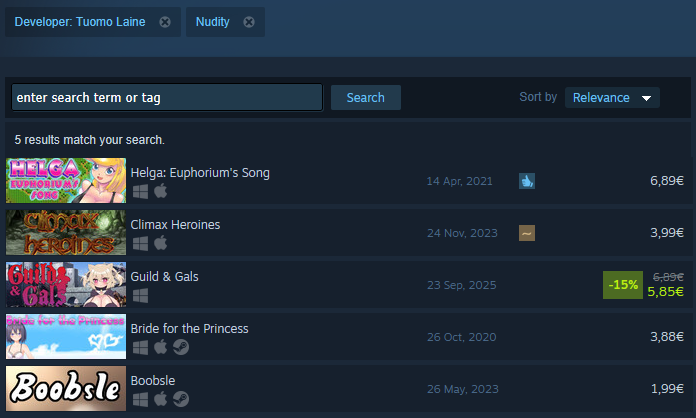Click the mixed review icon for Climax Heroines
Viewport: 696px width, 418px height.
(527, 233)
